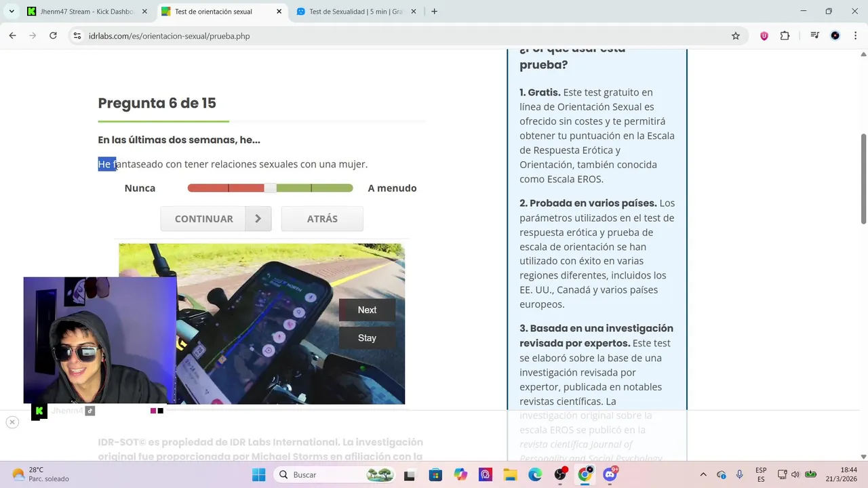Click the Next button on the video ad
Image resolution: width=868 pixels, height=488 pixels.
(x=367, y=310)
